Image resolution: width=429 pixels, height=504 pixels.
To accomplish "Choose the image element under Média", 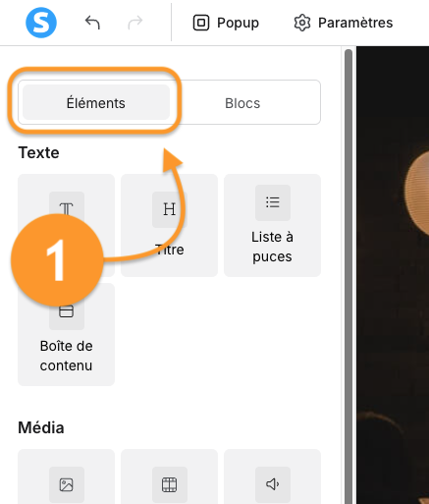I will click(66, 476).
